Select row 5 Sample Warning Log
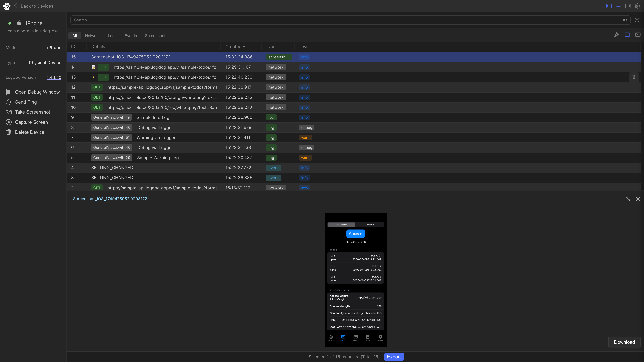The width and height of the screenshot is (644, 362). click(354, 158)
